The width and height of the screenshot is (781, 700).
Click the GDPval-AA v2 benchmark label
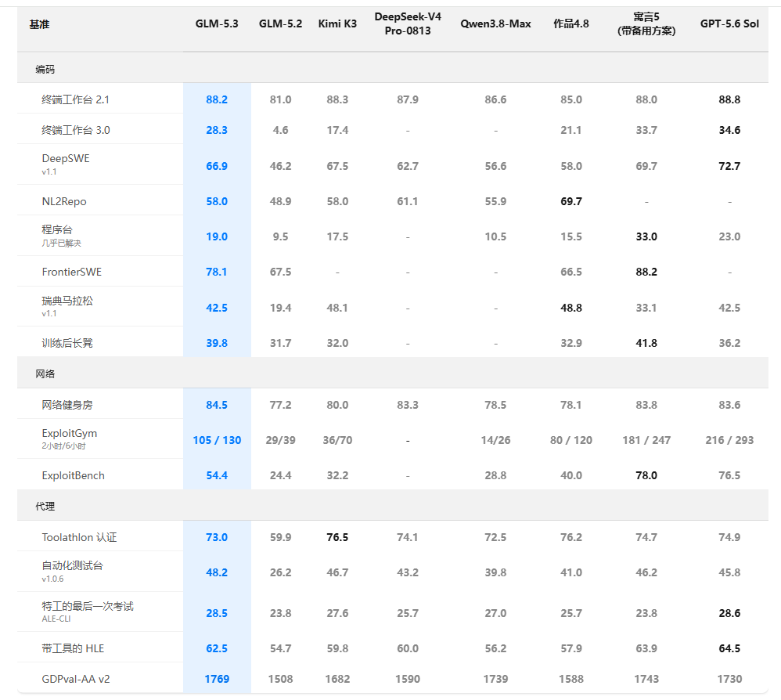tap(76, 679)
